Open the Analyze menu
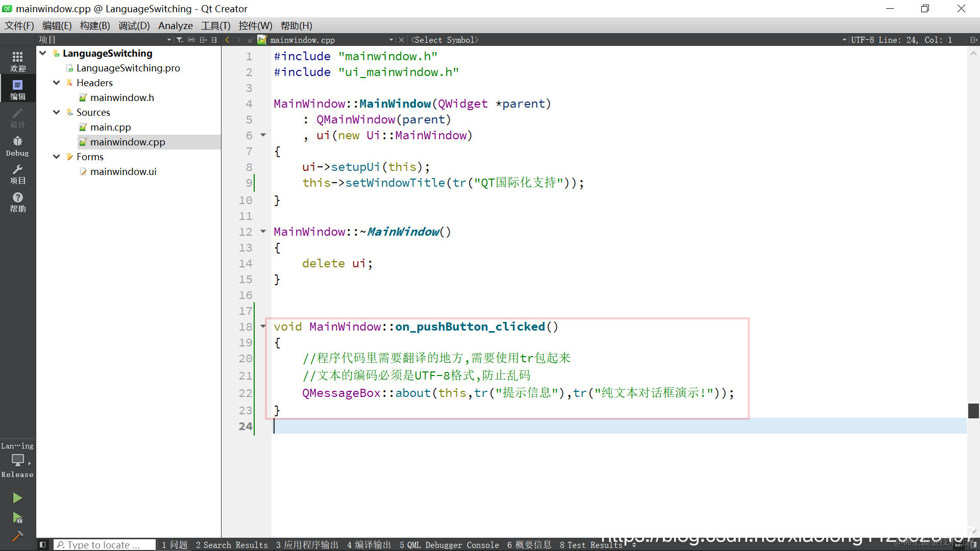Image resolution: width=980 pixels, height=551 pixels. click(x=176, y=26)
